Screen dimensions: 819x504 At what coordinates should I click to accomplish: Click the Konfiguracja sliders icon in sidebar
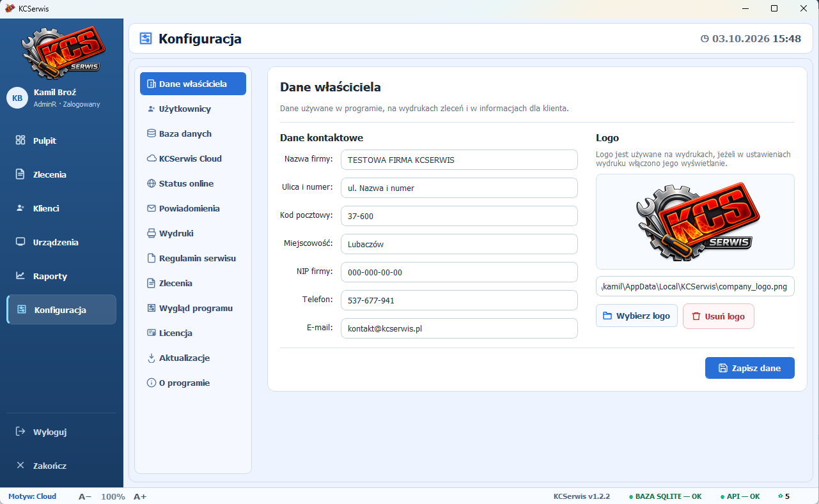click(22, 310)
